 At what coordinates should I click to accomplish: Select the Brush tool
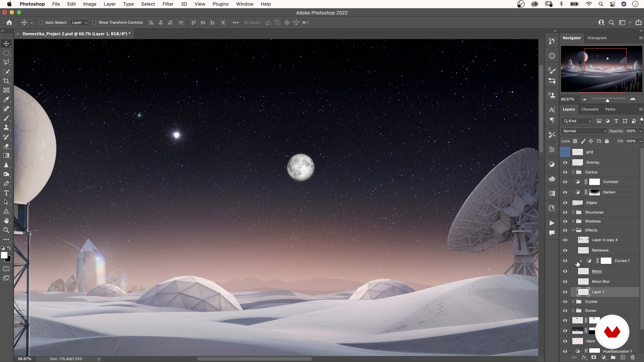click(6, 118)
